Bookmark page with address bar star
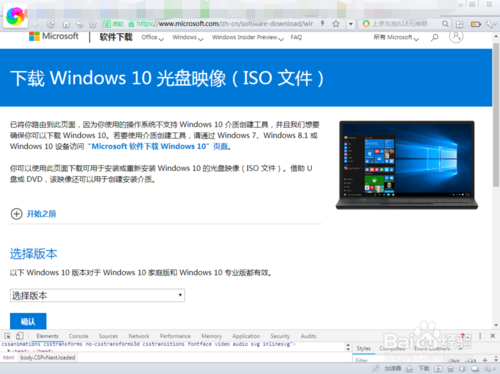 tap(336, 24)
